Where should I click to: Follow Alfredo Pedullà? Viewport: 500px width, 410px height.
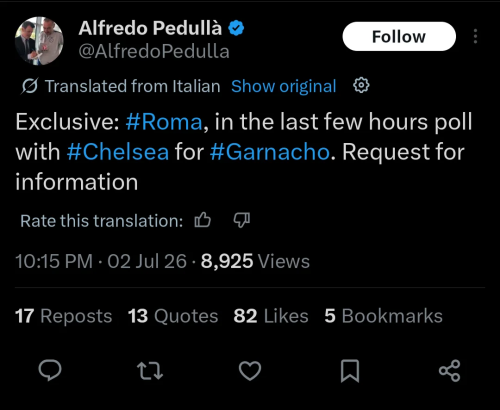click(399, 36)
